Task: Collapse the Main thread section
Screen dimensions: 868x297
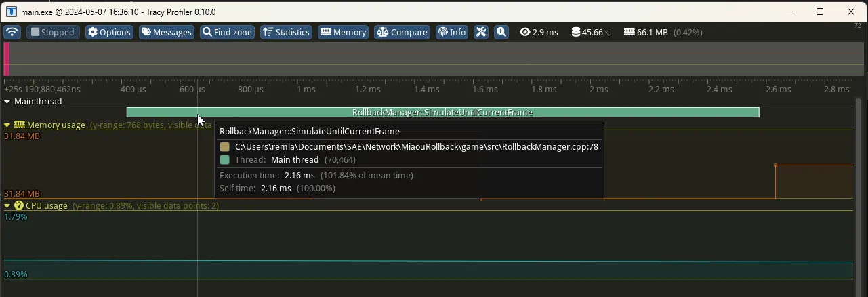Action: (x=7, y=102)
